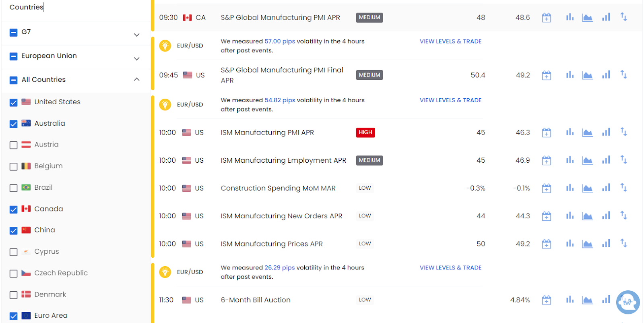Screen dimensions: 644x323
Task: Expand the European Union group chevron
Action: point(137,59)
